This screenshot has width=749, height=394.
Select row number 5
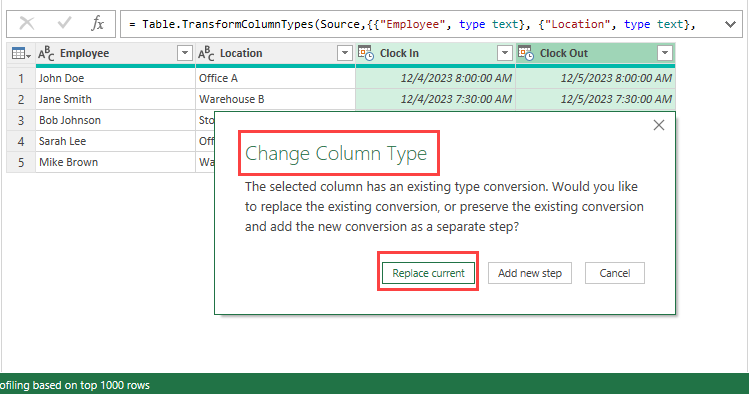click(21, 162)
